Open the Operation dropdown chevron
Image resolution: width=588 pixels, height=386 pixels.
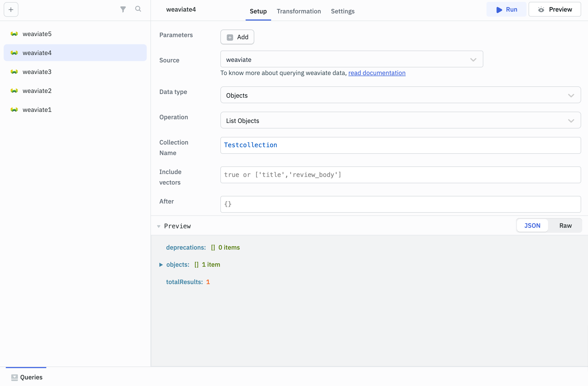click(571, 121)
